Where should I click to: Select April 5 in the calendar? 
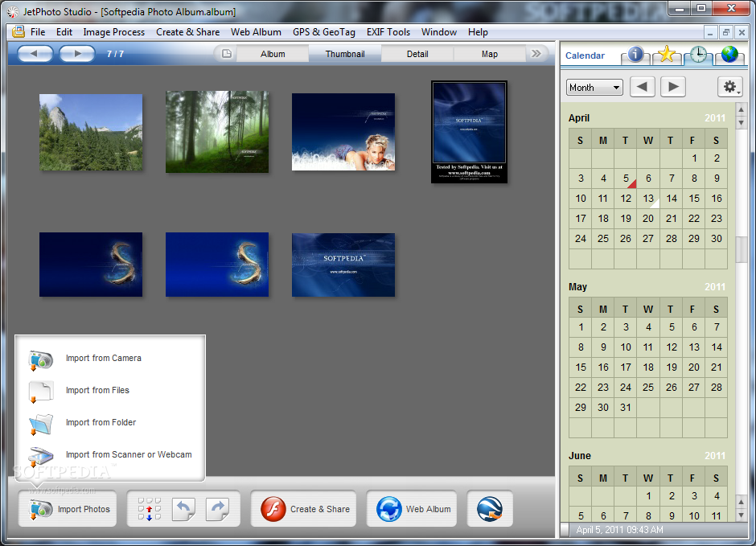(x=626, y=179)
